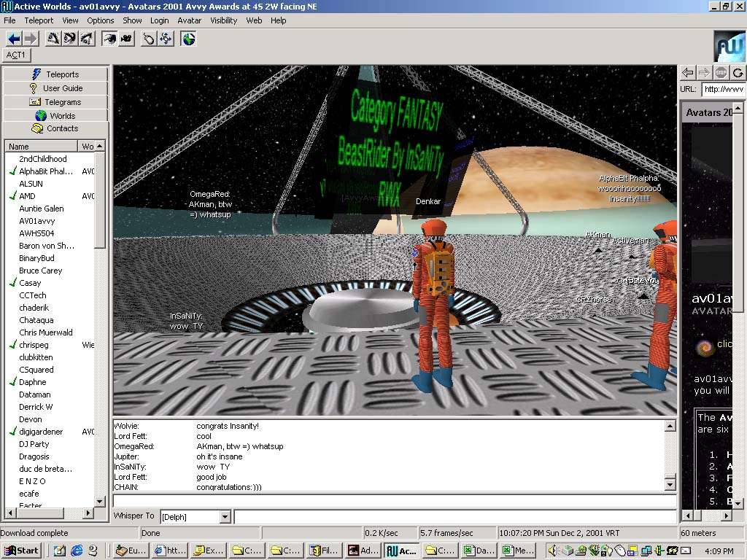This screenshot has height=560, width=747.
Task: Click the move mode crosshair arrows icon
Action: click(166, 39)
